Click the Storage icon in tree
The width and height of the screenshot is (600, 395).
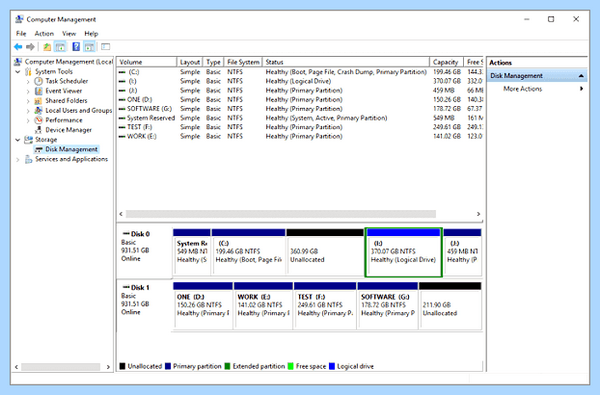click(28, 139)
